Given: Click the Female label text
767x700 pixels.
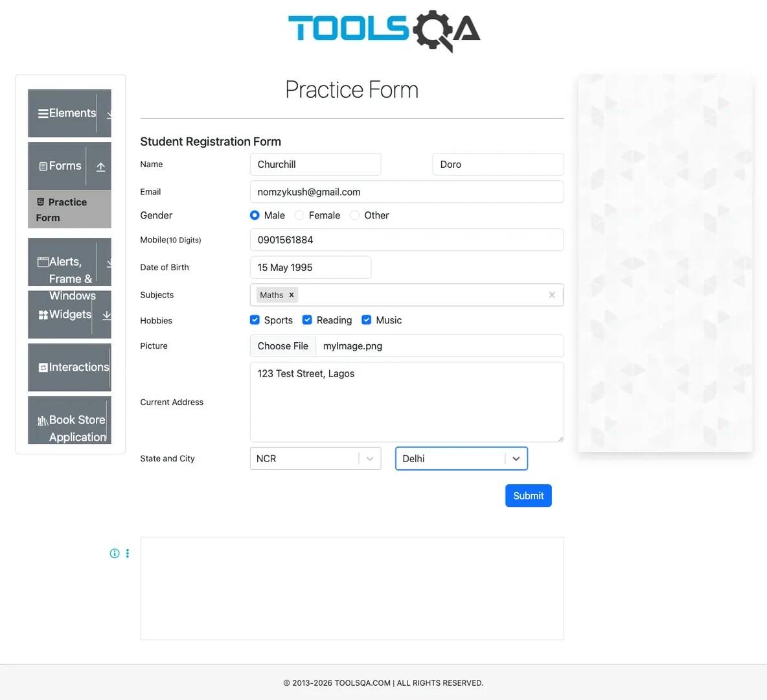Looking at the screenshot, I should pyautogui.click(x=325, y=215).
